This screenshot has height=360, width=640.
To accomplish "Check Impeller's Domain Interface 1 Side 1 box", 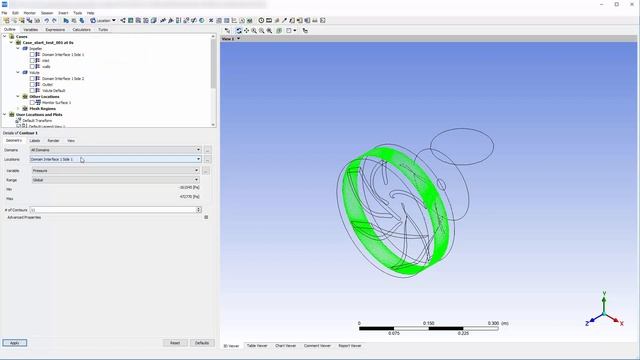I will pos(32,54).
